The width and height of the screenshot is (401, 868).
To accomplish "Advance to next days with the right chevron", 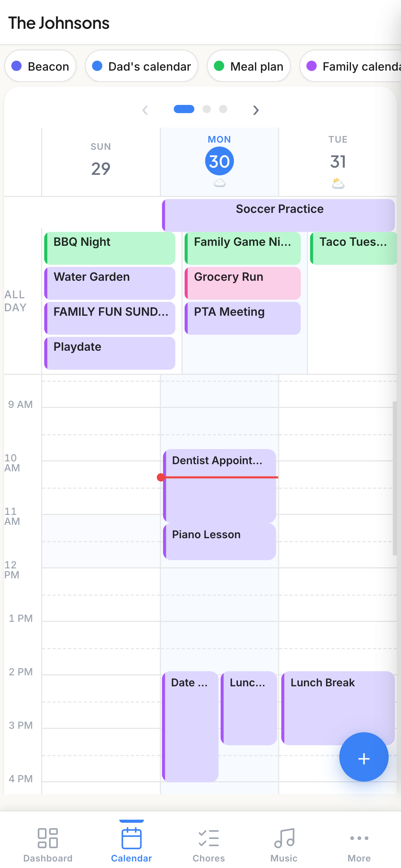I will tap(256, 110).
